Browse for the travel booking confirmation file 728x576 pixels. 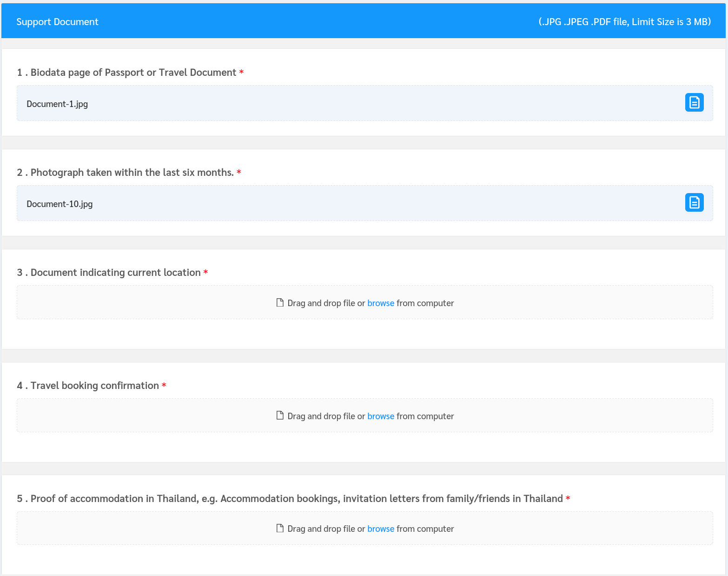(380, 416)
